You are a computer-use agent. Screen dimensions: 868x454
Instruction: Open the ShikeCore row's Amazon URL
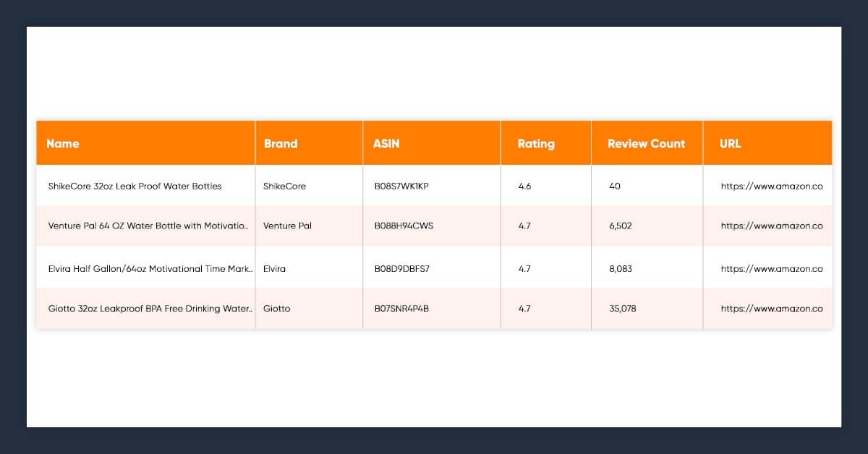pos(772,186)
